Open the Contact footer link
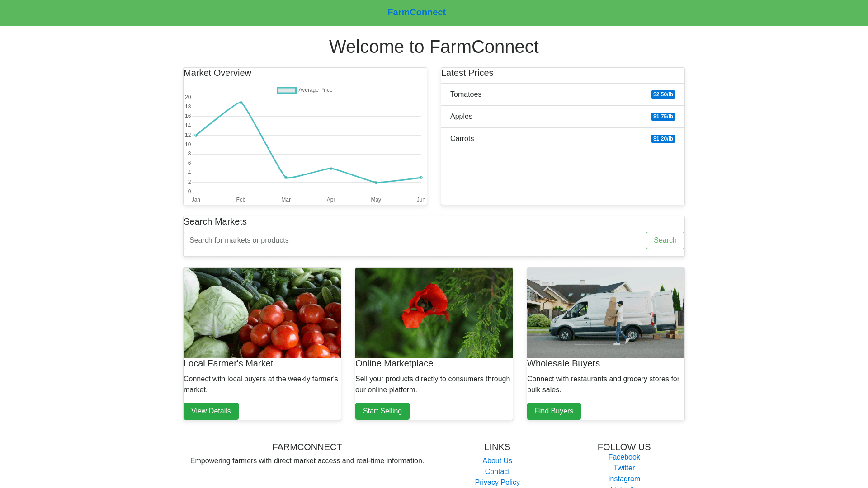Image resolution: width=868 pixels, height=488 pixels. pyautogui.click(x=497, y=472)
